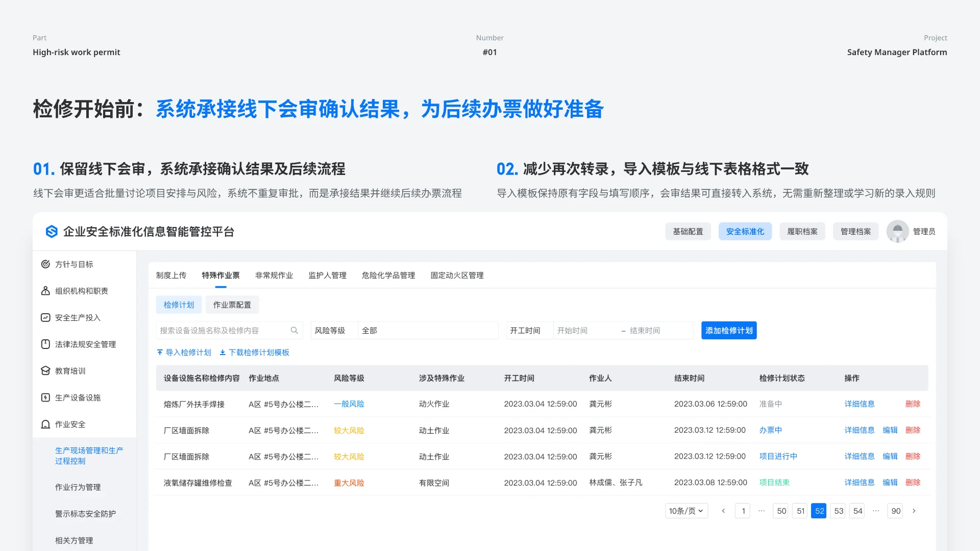Click the 基础配置 top button

point(688,232)
